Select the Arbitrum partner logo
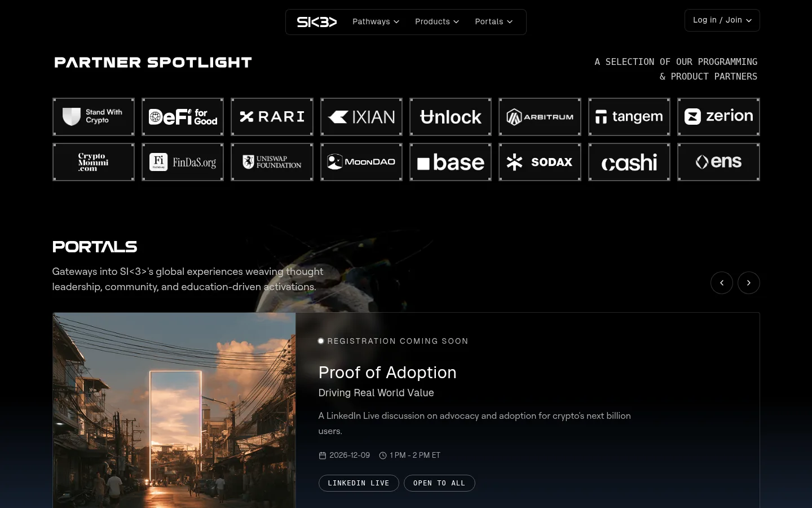 [540, 117]
